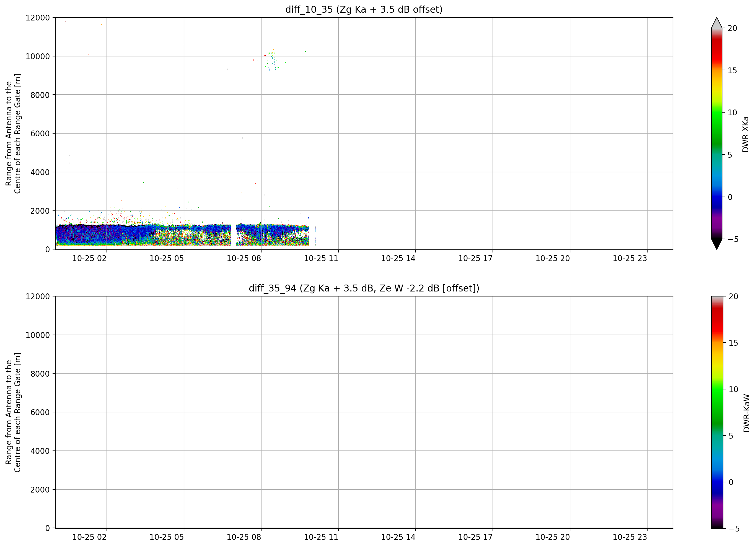Click "10-25 17" tick under diff_35_94 plot
756x547 pixels.
476,537
